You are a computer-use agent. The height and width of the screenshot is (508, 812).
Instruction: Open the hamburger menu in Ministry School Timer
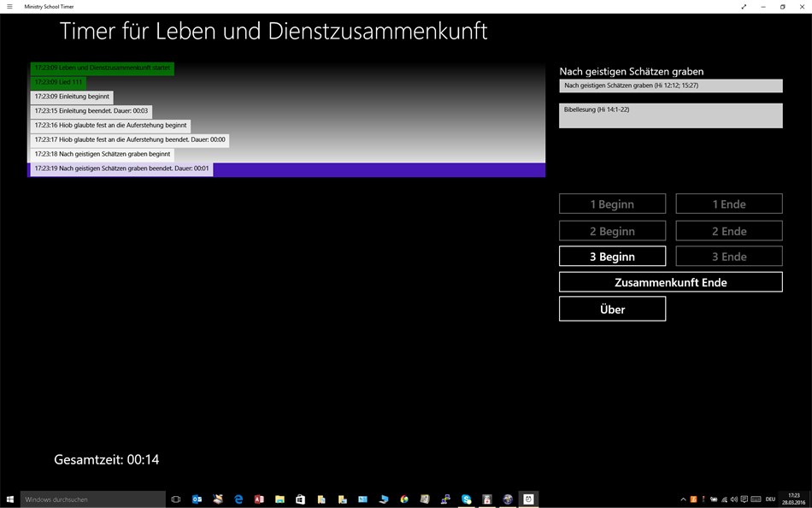(x=8, y=6)
